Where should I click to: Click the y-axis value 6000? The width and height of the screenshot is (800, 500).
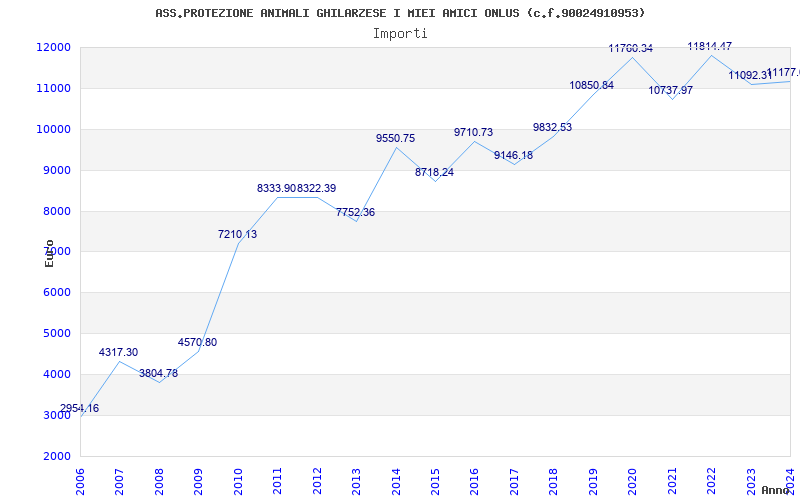click(x=56, y=292)
